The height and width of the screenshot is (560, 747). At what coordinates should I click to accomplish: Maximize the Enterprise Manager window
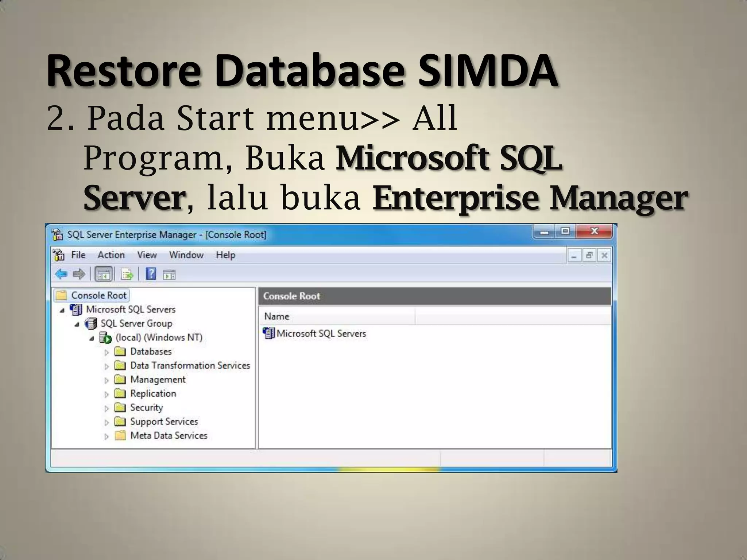pyautogui.click(x=565, y=231)
